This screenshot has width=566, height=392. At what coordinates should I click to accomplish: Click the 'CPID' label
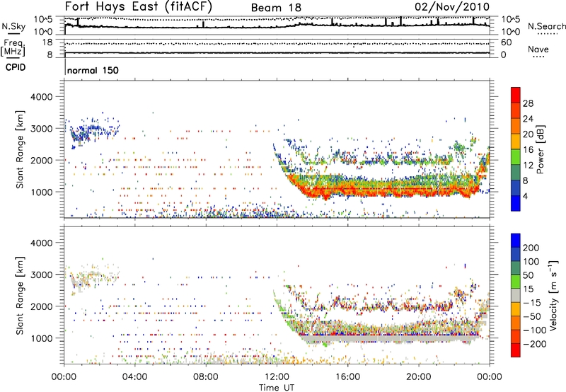tap(16, 67)
